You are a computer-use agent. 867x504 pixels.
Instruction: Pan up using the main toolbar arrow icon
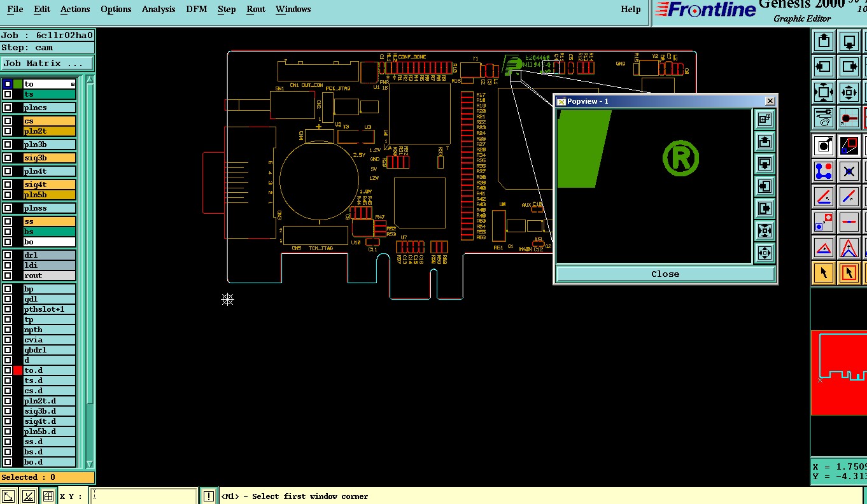click(824, 41)
